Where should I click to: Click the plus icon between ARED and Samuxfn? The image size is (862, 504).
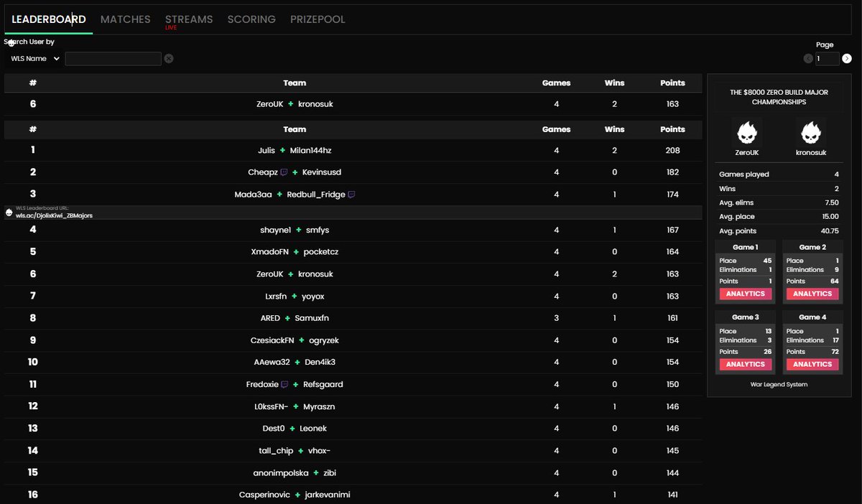287,318
